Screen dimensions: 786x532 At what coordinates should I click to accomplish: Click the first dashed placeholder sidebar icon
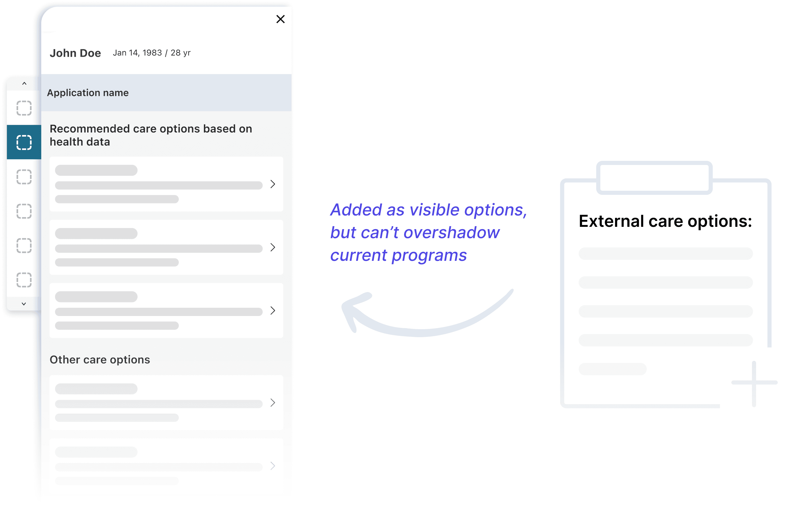24,108
